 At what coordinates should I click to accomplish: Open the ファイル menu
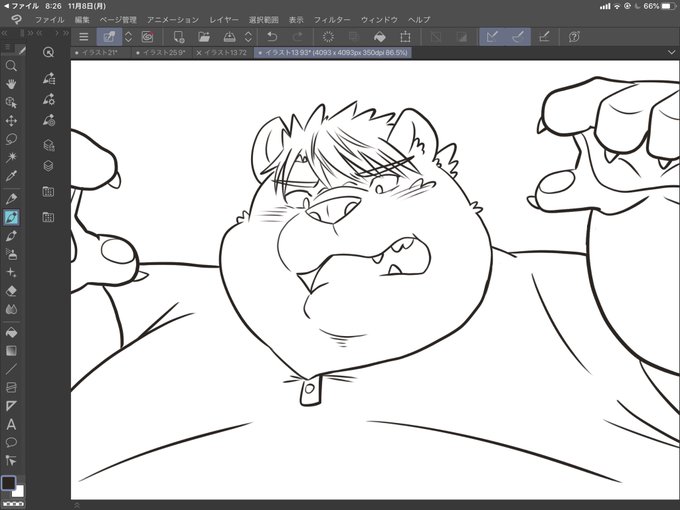(49, 20)
